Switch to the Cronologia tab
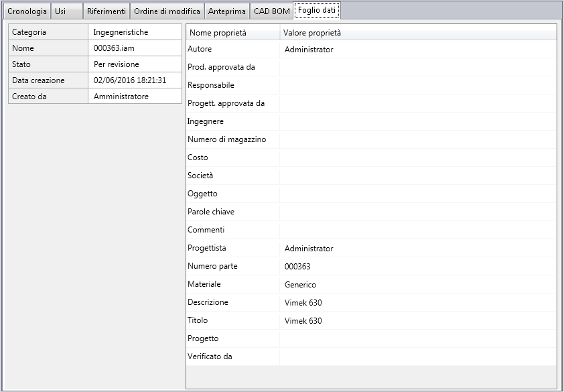The width and height of the screenshot is (564, 392). [27, 11]
